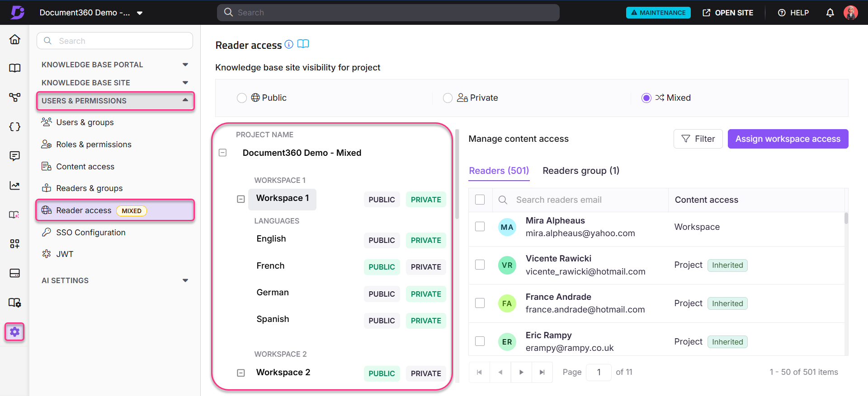868x396 pixels.
Task: Click the info icon beside Reader access
Action: (x=289, y=44)
